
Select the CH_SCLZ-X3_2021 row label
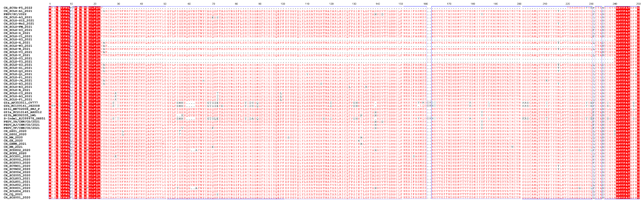pos(18,39)
